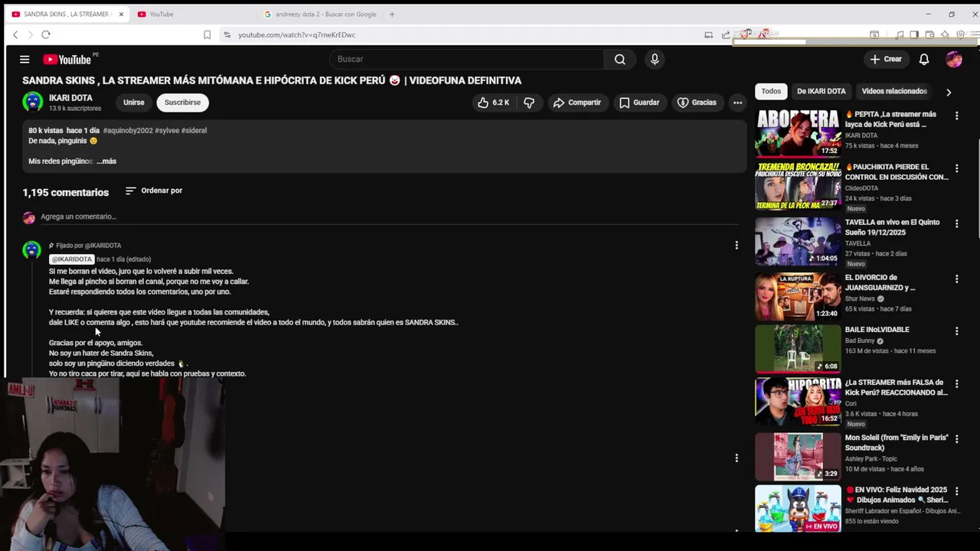Start voice search with microphone icon
980x551 pixels.
[x=655, y=59]
